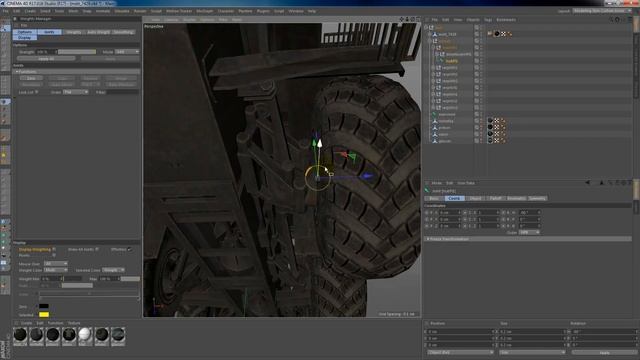
Task: Switch to the Joints tab in the Weights Manager
Action: click(49, 32)
